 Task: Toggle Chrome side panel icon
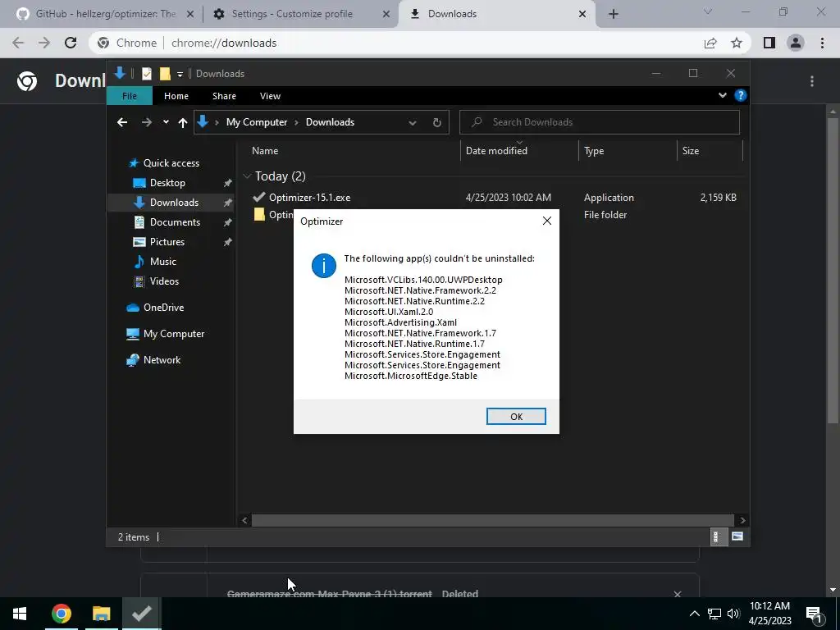coord(769,43)
